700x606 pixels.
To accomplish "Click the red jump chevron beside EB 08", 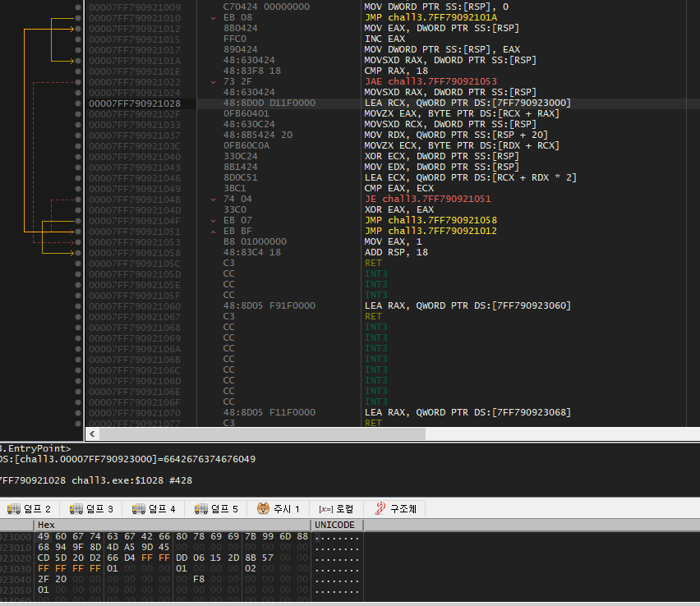I will [212, 17].
